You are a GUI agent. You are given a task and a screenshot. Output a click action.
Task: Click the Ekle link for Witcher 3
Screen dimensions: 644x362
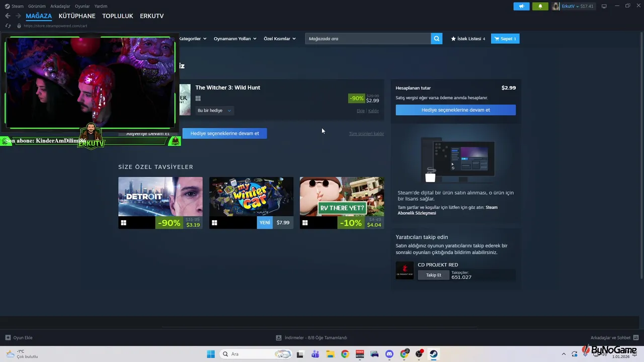tap(361, 111)
